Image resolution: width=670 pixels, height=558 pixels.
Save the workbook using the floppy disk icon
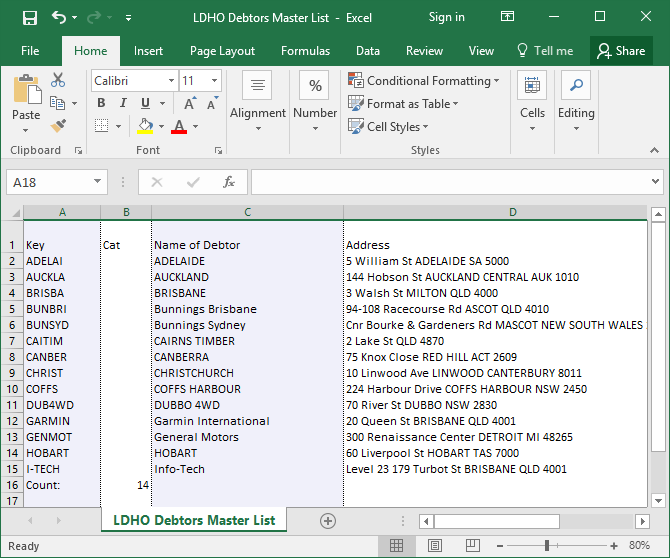click(x=30, y=18)
